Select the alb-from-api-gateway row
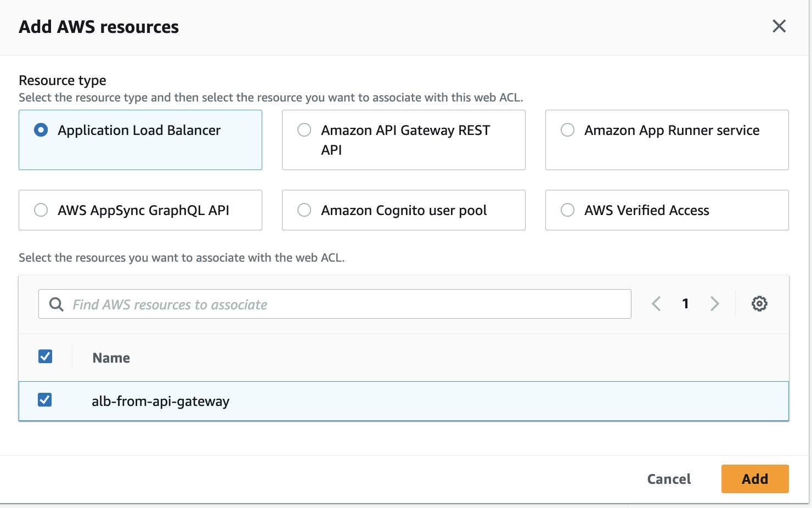 point(161,401)
